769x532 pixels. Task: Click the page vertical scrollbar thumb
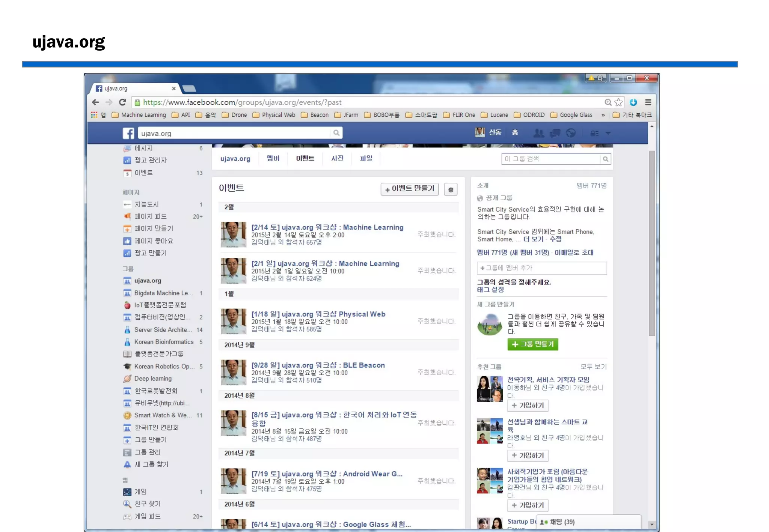(x=652, y=244)
